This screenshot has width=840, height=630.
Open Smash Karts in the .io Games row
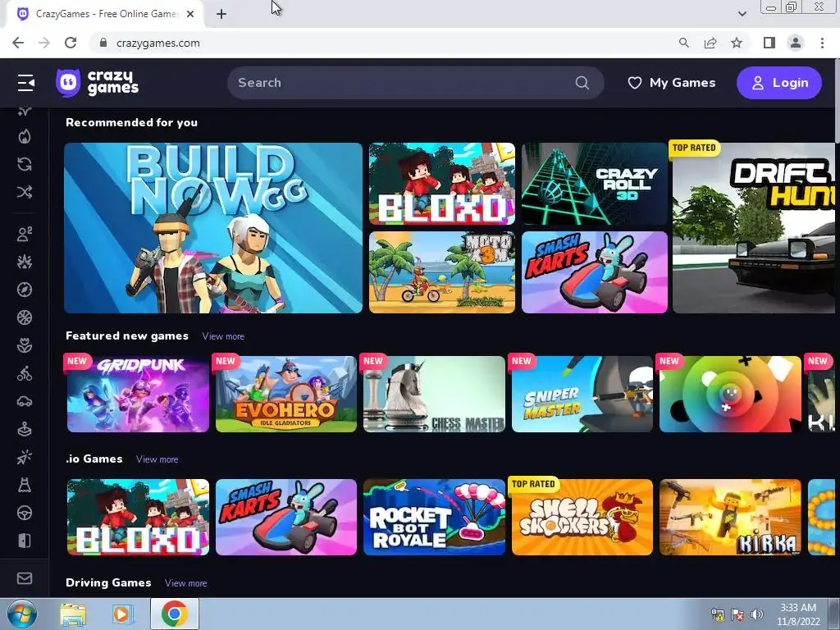(x=286, y=518)
